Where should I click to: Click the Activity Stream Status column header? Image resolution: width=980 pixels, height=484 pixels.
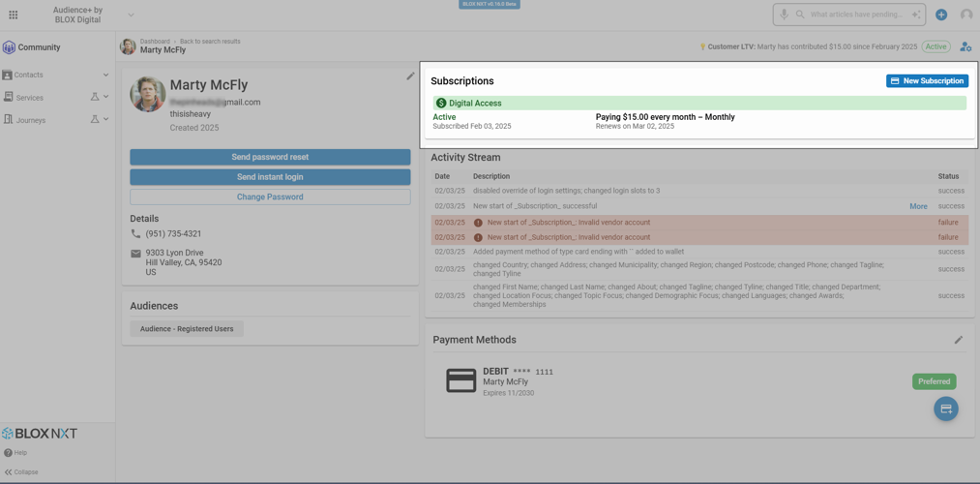[x=947, y=176]
